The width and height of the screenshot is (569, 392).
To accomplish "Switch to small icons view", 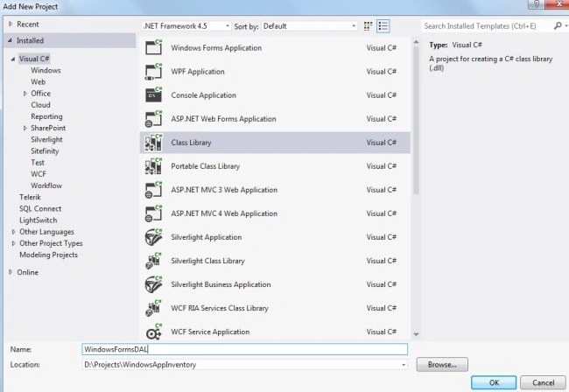I will [x=368, y=26].
